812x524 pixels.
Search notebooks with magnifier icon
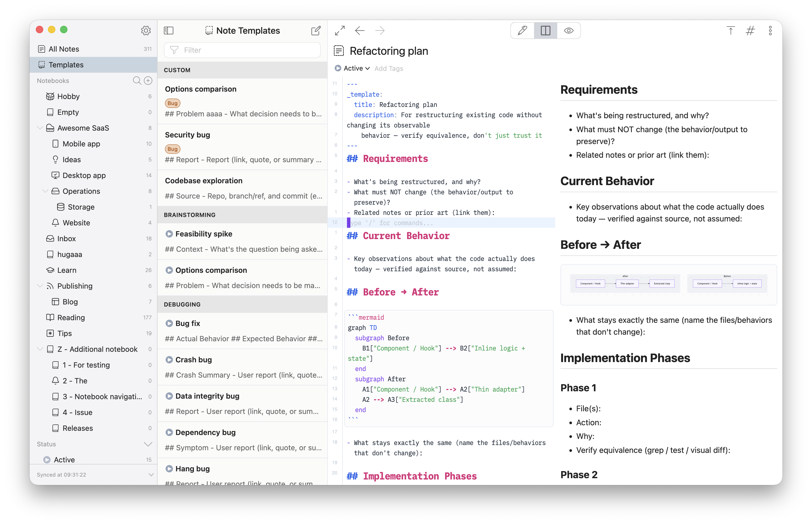[x=137, y=81]
